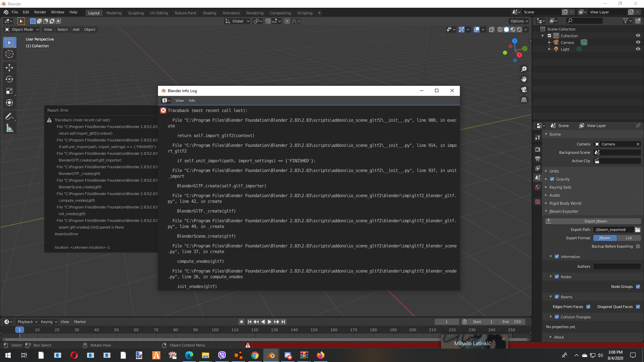Enable rendered viewport shading

519,29
